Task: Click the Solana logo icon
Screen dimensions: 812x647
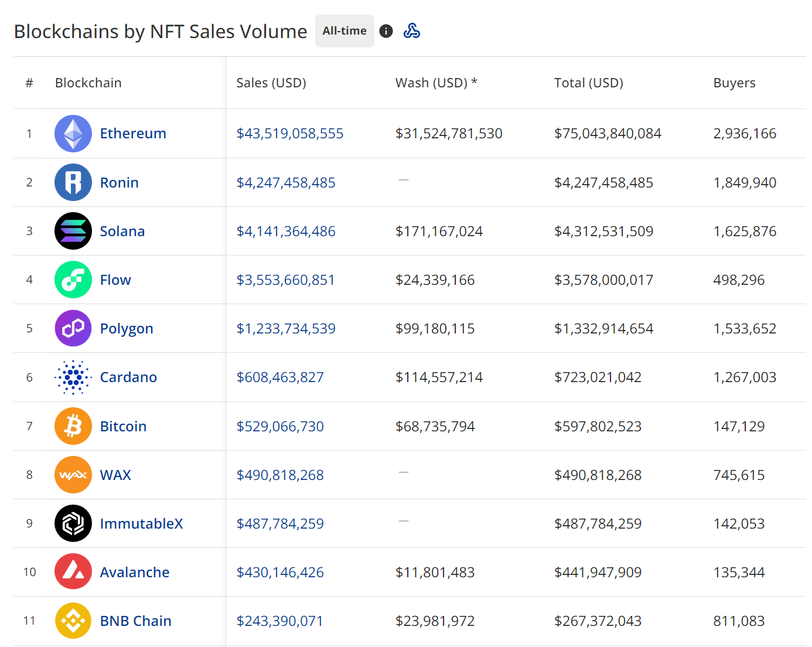Action: pos(73,231)
